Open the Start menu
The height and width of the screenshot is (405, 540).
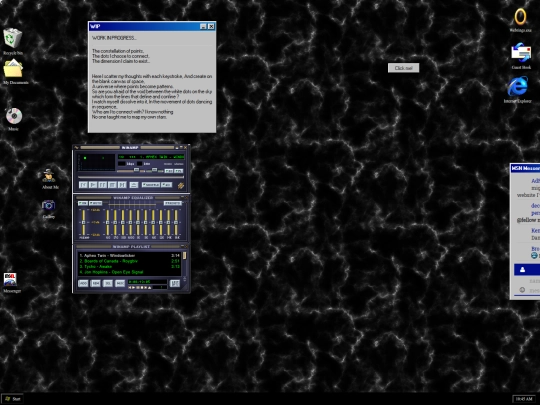12,399
